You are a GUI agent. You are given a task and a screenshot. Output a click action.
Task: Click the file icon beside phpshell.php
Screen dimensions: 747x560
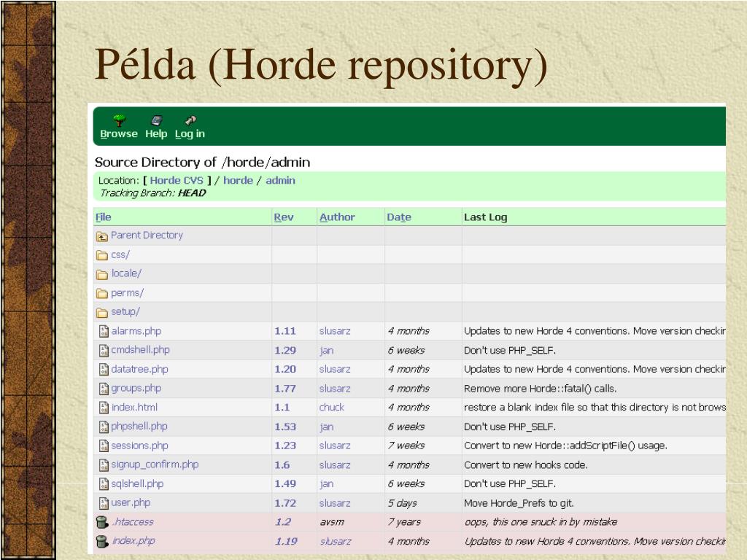coord(104,427)
